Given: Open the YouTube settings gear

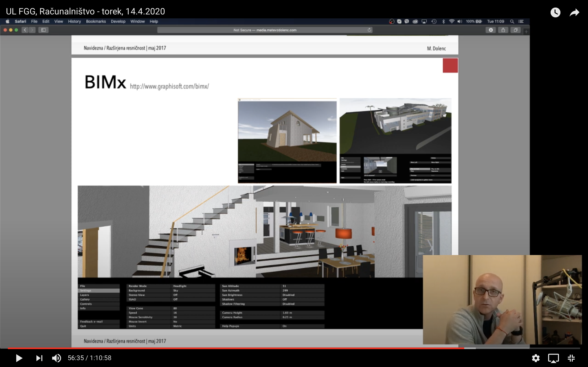Looking at the screenshot, I should pos(536,358).
